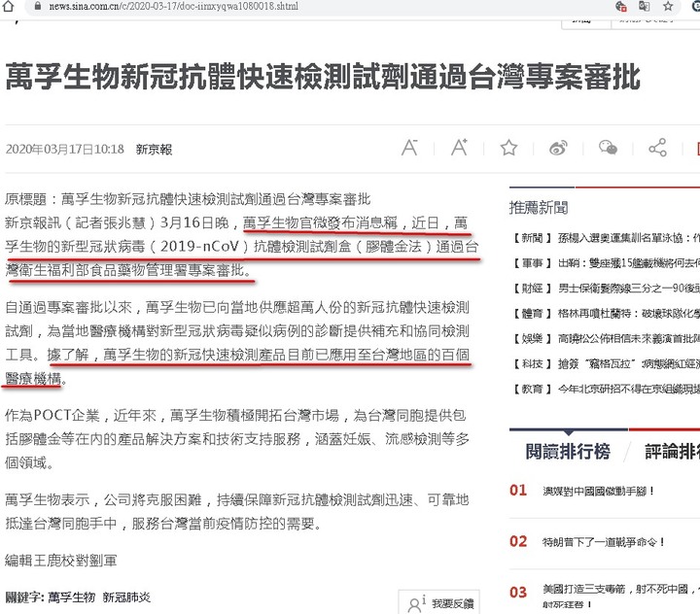700x614 pixels.
Task: Click the 我要反饋 feedback button
Action: click(x=439, y=603)
